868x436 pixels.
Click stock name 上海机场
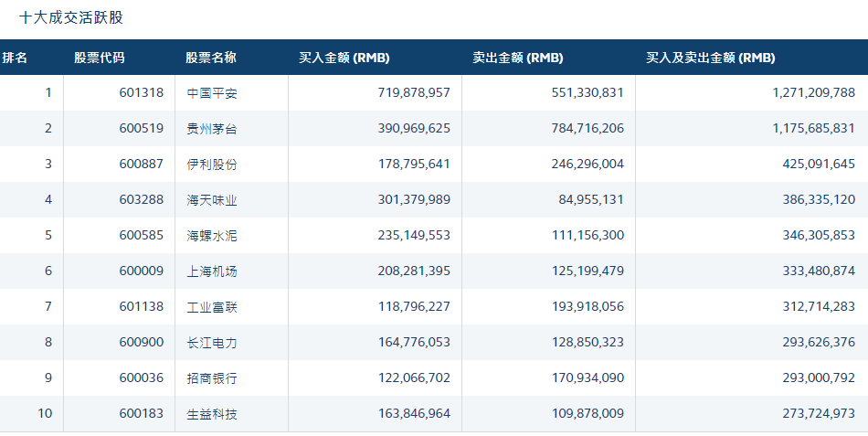(212, 271)
